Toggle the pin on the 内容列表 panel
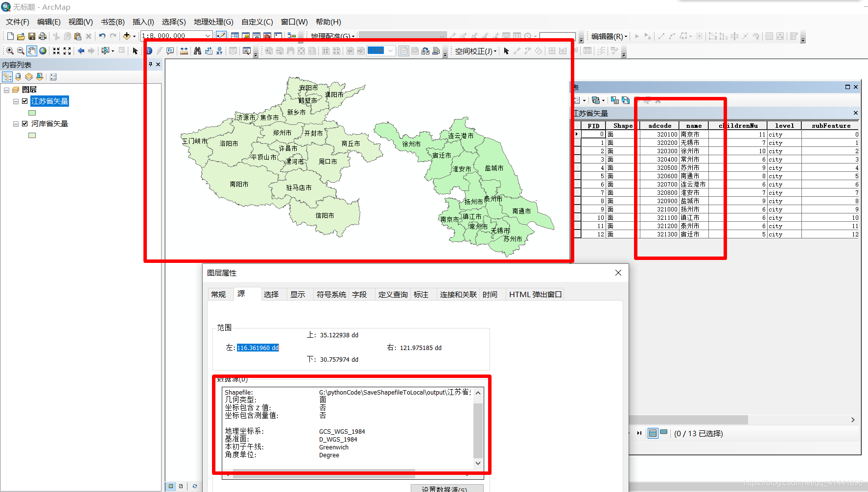 [x=151, y=64]
